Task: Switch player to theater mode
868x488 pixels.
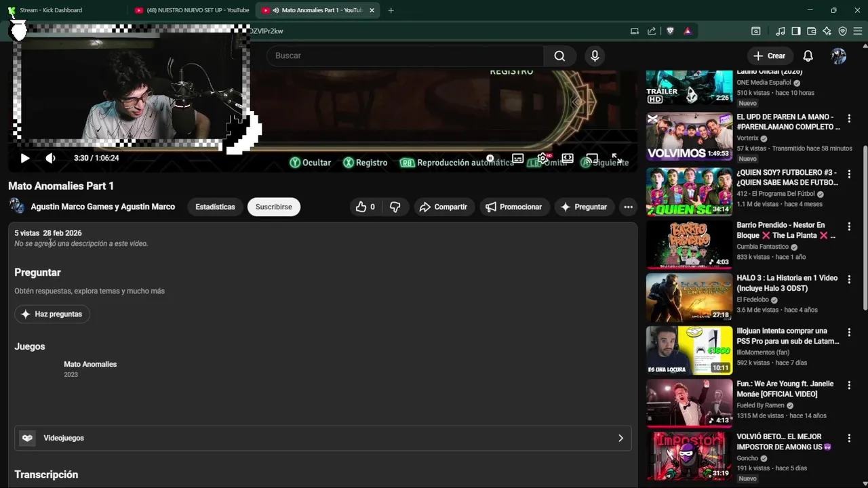Action: tap(568, 159)
